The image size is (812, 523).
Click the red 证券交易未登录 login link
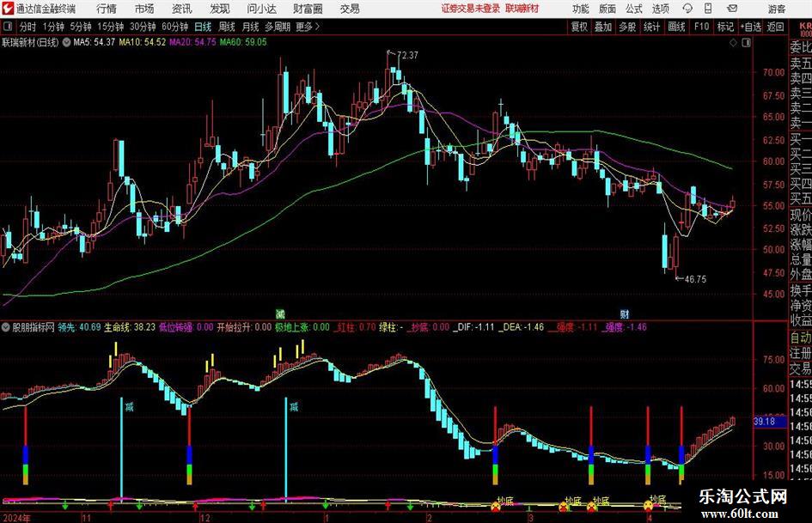click(471, 9)
